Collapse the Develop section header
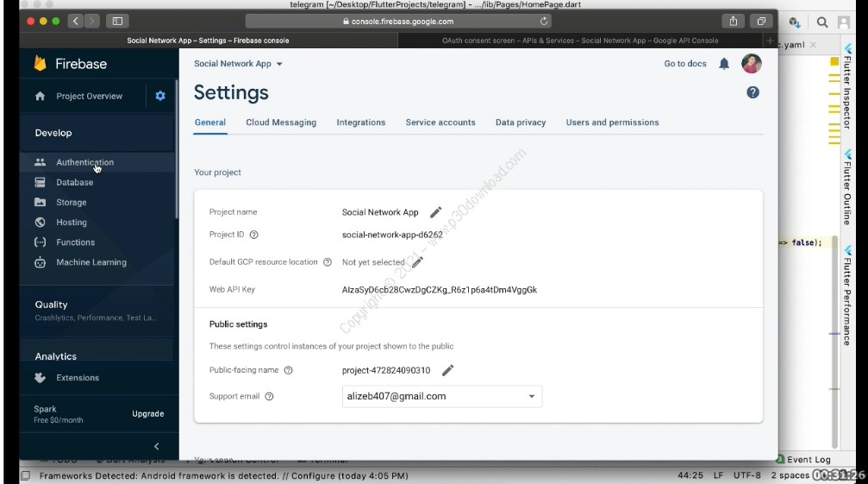 97,133
